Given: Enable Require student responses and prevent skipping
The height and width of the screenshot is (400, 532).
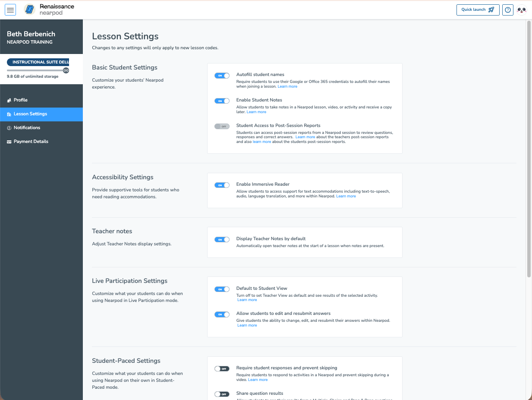Looking at the screenshot, I should click(222, 368).
